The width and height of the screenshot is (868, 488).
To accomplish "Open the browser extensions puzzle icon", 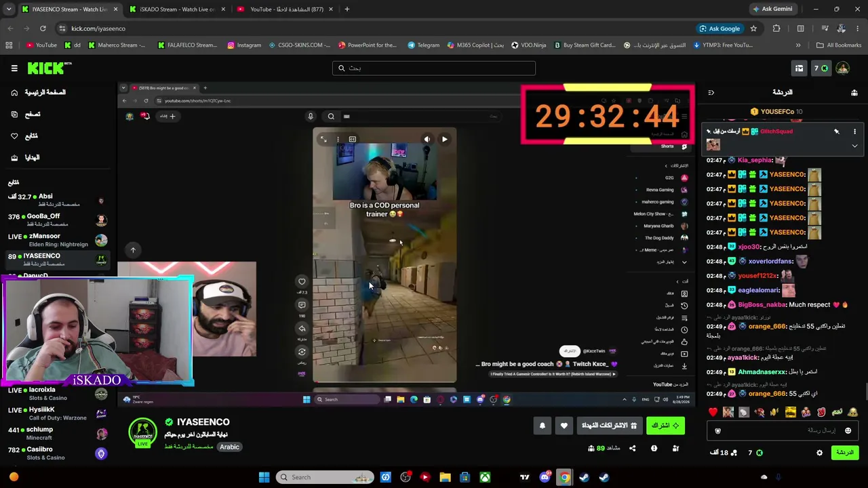I will pyautogui.click(x=776, y=28).
